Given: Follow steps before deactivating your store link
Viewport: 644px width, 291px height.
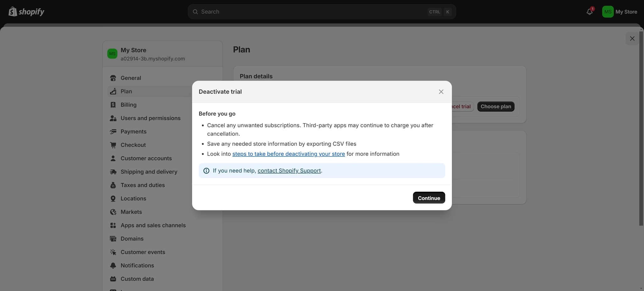Looking at the screenshot, I should pyautogui.click(x=288, y=154).
